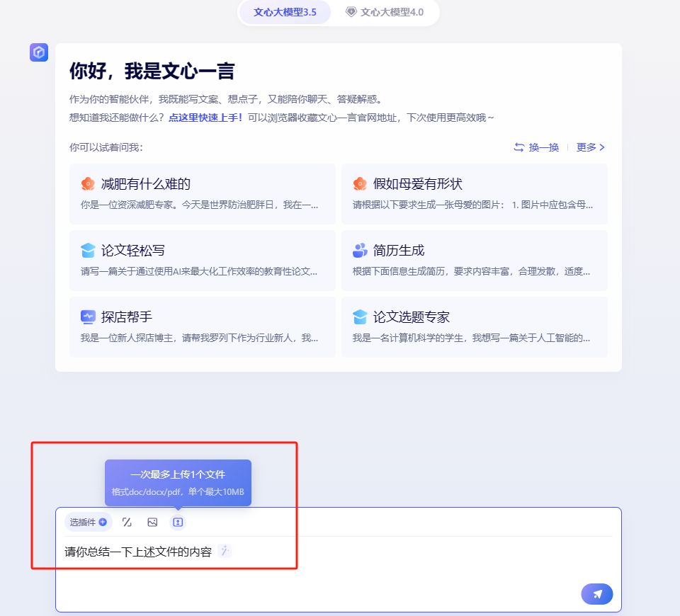
Task: Open 更多 suggestions link
Action: click(x=590, y=147)
